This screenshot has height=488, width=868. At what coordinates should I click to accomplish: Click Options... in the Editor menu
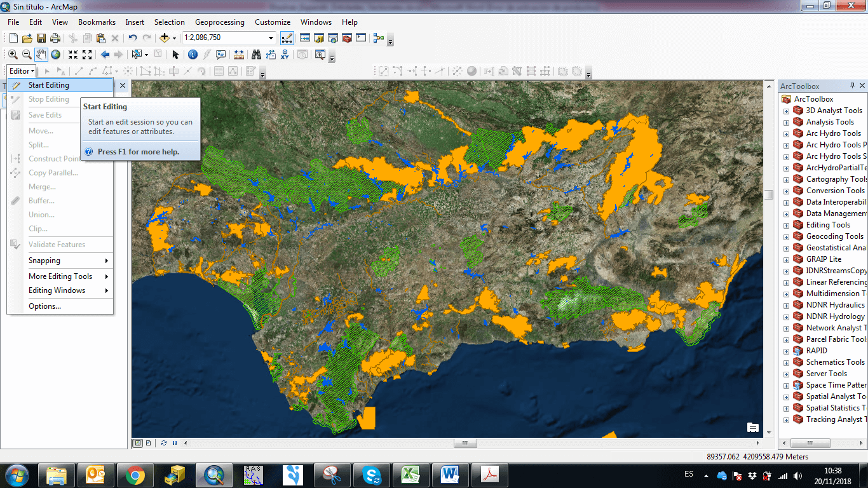pos(44,306)
